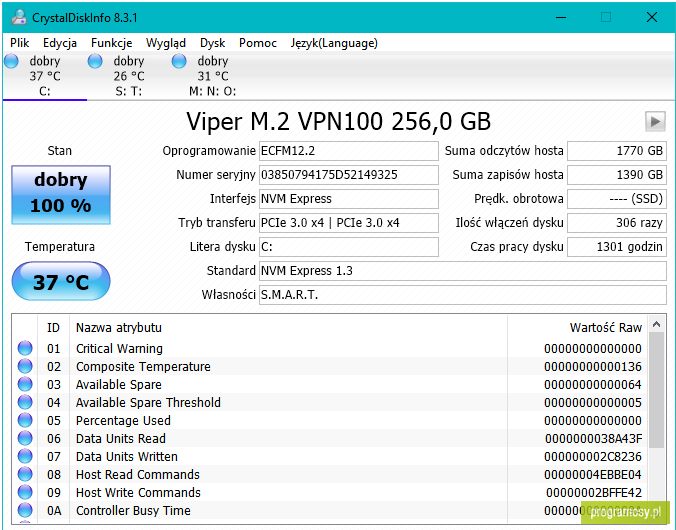Click Prędk. obrotowa value ---- (SSD)
The height and width of the screenshot is (530, 676).
coord(617,199)
